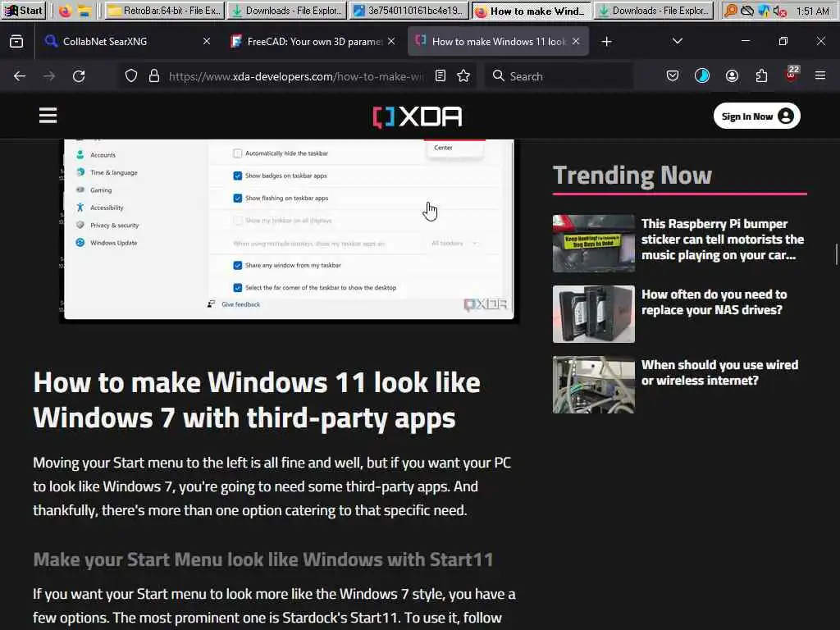The width and height of the screenshot is (840, 630).
Task: Close the 'How to make Windows 11' tab
Action: [x=576, y=41]
